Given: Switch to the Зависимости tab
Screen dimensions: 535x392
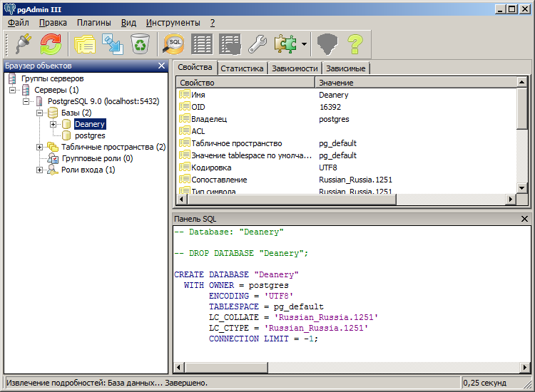Looking at the screenshot, I should click(x=295, y=68).
